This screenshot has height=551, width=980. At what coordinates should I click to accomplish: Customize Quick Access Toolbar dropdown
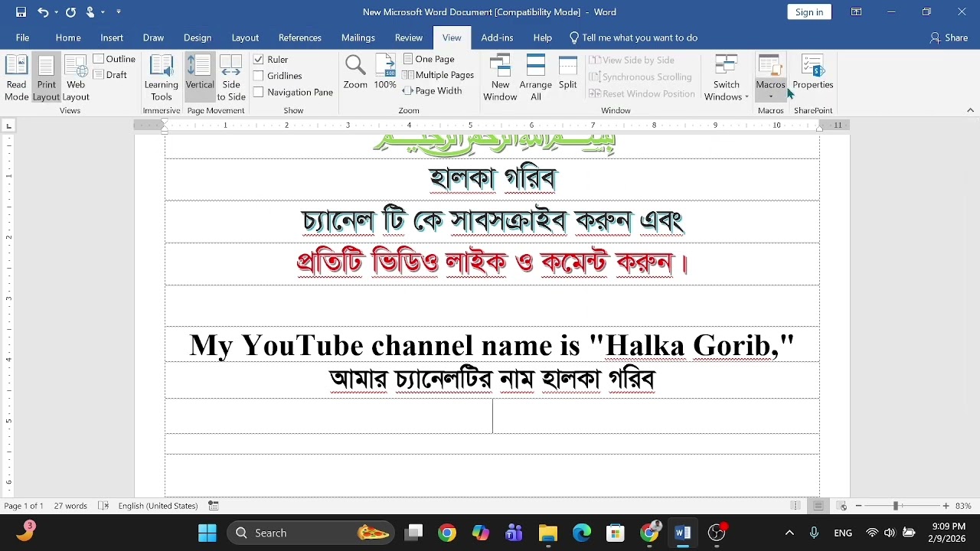click(118, 12)
